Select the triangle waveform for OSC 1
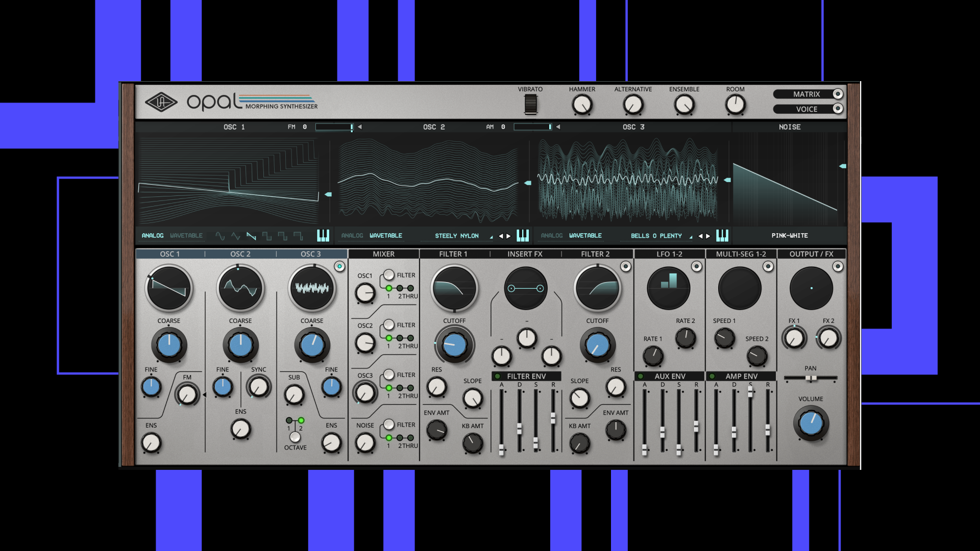The width and height of the screenshot is (980, 551). coord(235,236)
